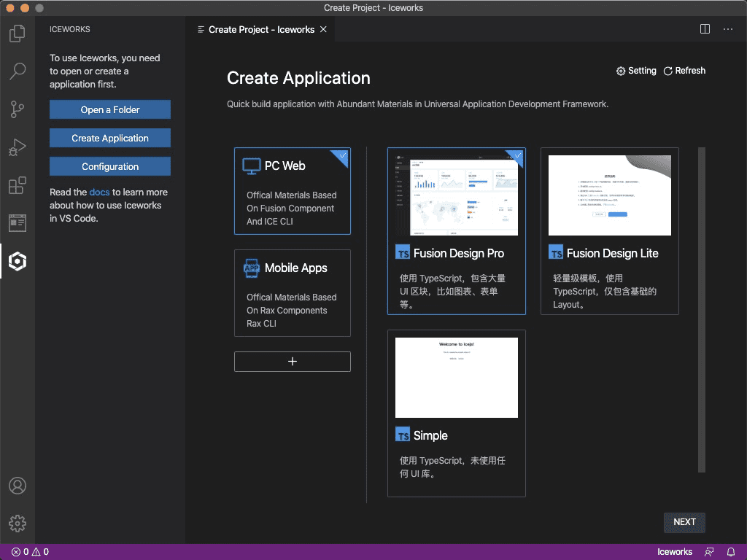Open the notifications bell in status bar

click(731, 552)
